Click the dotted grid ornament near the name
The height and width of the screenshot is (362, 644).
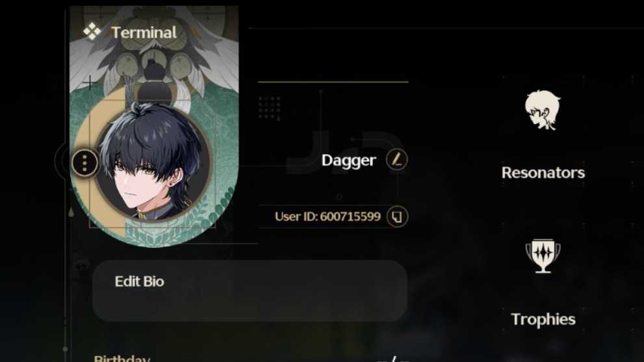(270, 109)
